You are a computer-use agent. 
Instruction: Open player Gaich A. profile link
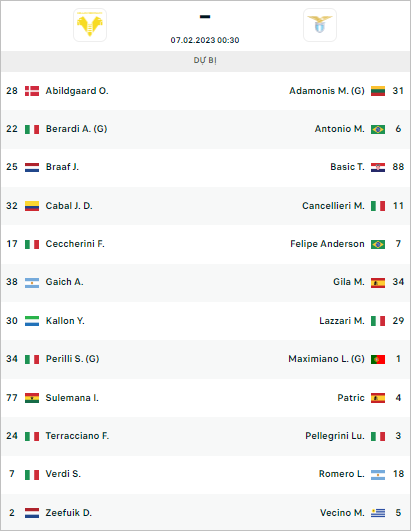64,282
